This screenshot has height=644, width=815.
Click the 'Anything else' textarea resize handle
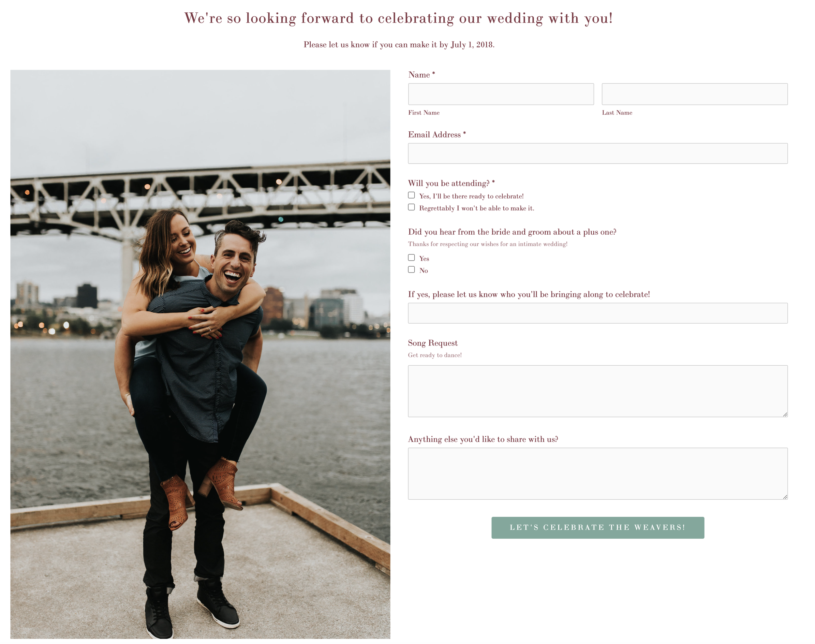pos(785,497)
